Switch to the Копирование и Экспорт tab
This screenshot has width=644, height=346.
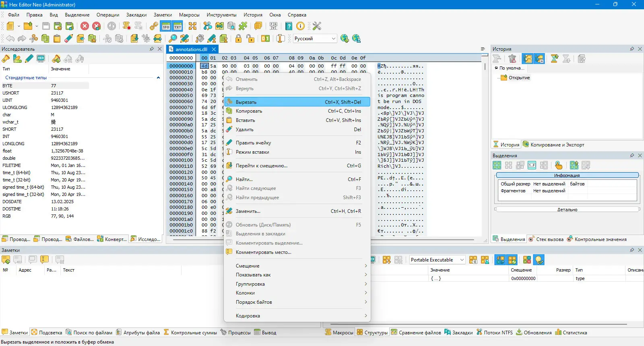coord(553,145)
